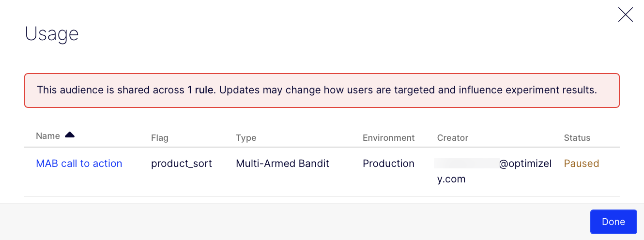Select the Status column header
The width and height of the screenshot is (644, 240).
click(577, 138)
